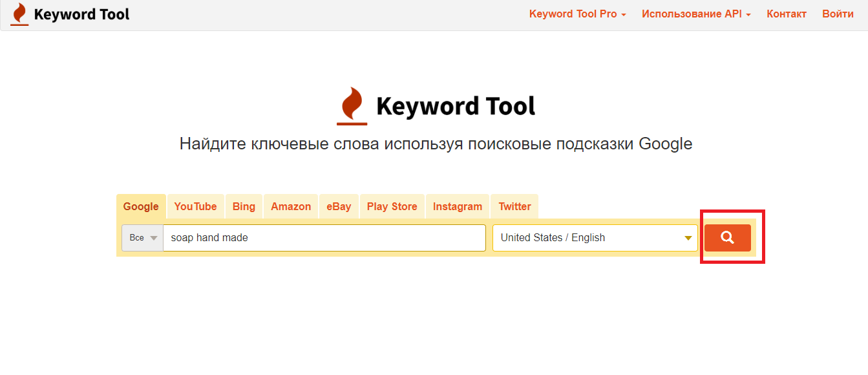Switch to the Play Store tab
This screenshot has height=375, width=868.
point(392,207)
